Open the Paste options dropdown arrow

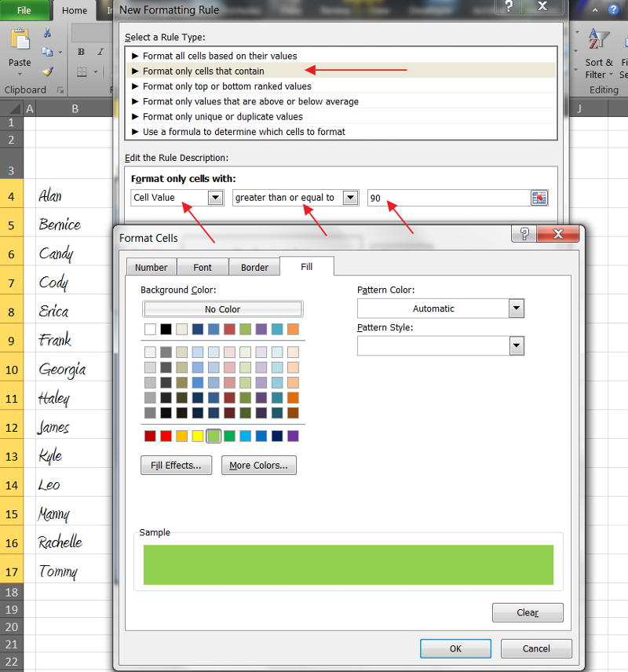(20, 74)
